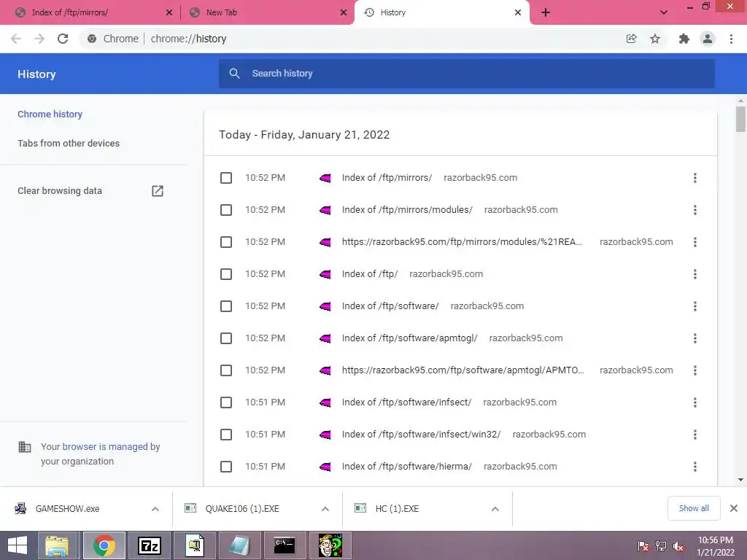Open the command prompt taskbar icon
This screenshot has width=747, height=560.
pyautogui.click(x=285, y=545)
